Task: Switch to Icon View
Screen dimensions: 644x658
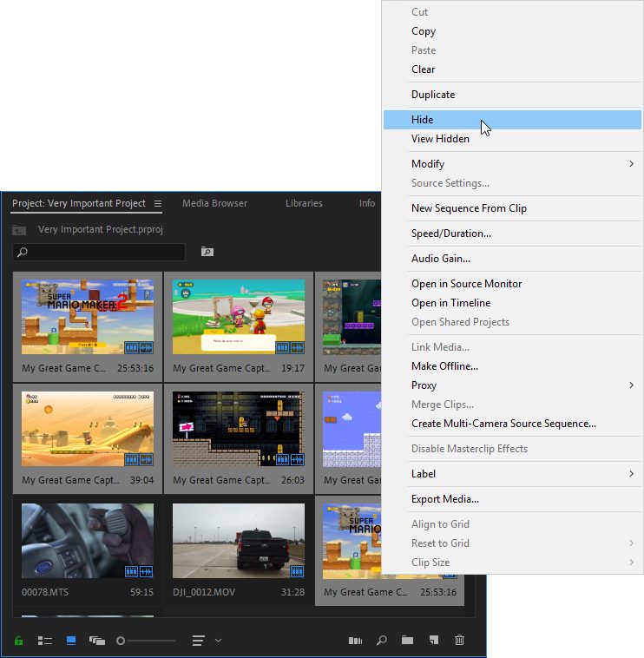Action: click(71, 641)
